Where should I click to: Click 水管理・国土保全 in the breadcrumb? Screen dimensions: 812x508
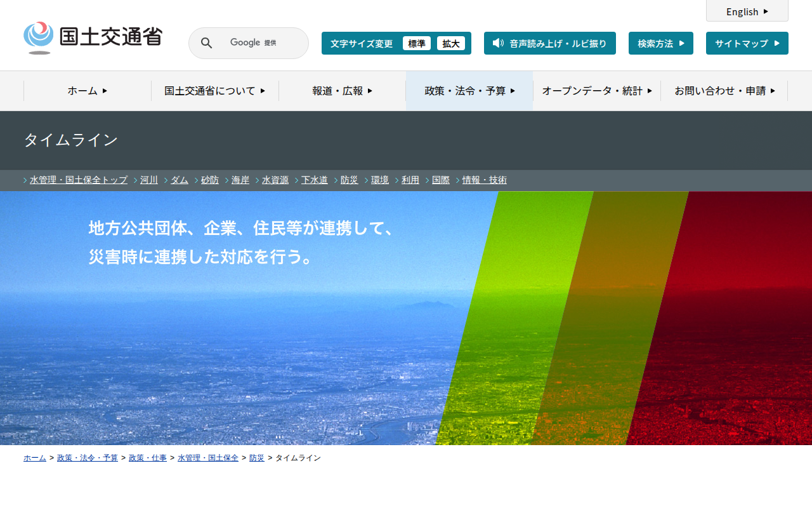(x=208, y=458)
